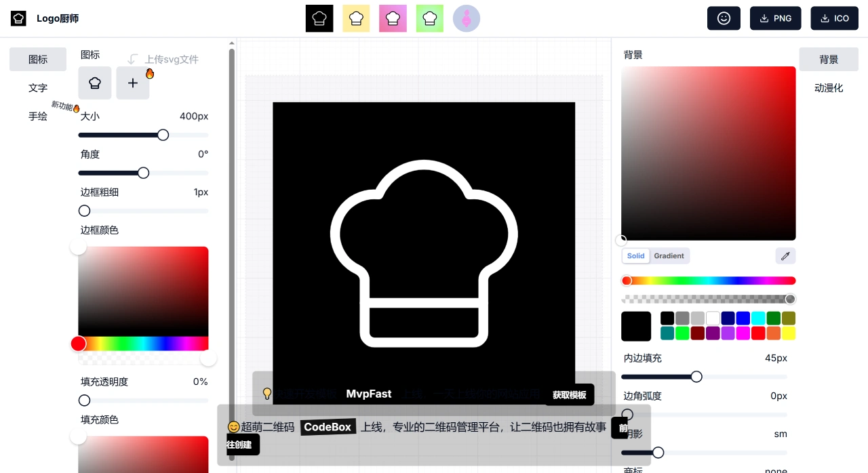
Task: Select the green chef hat logo preset
Action: 429,18
